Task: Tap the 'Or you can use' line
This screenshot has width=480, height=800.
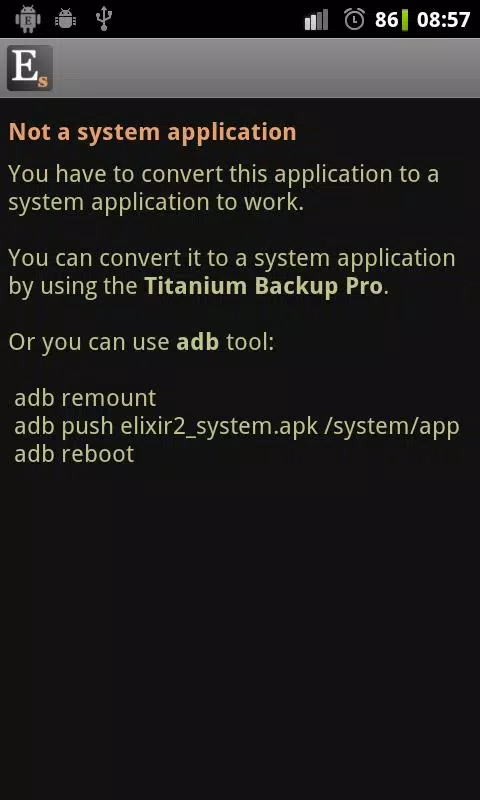Action: pyautogui.click(x=141, y=342)
